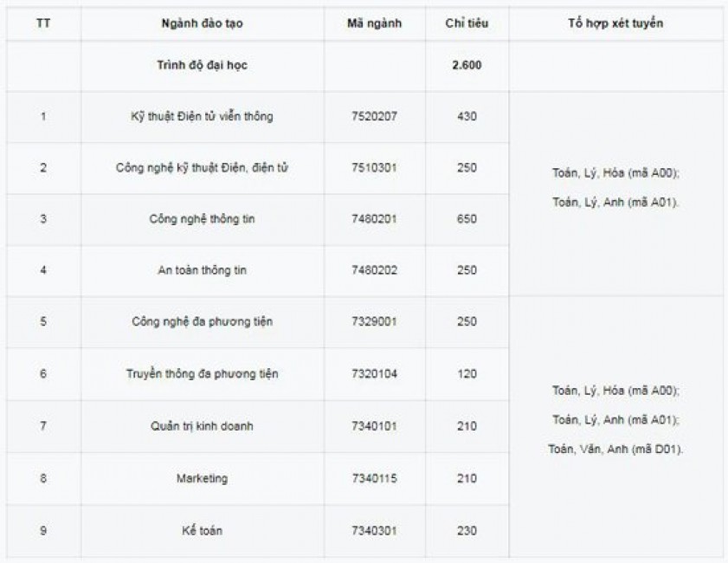Screen dimensions: 728x563
Task: Select the "Quản trị kinh doanh" cell
Action: click(202, 426)
